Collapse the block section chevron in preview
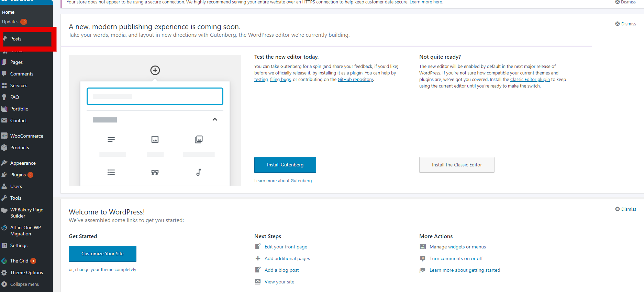This screenshot has height=292, width=644. pyautogui.click(x=215, y=119)
